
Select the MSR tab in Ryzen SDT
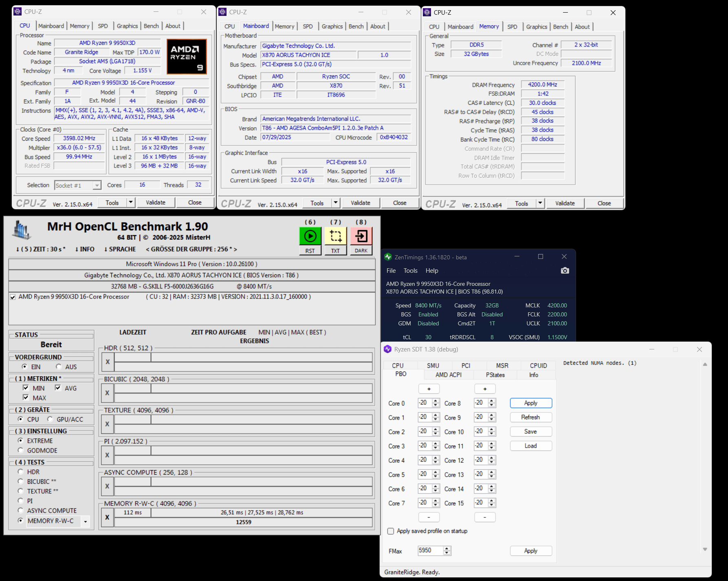(x=502, y=366)
